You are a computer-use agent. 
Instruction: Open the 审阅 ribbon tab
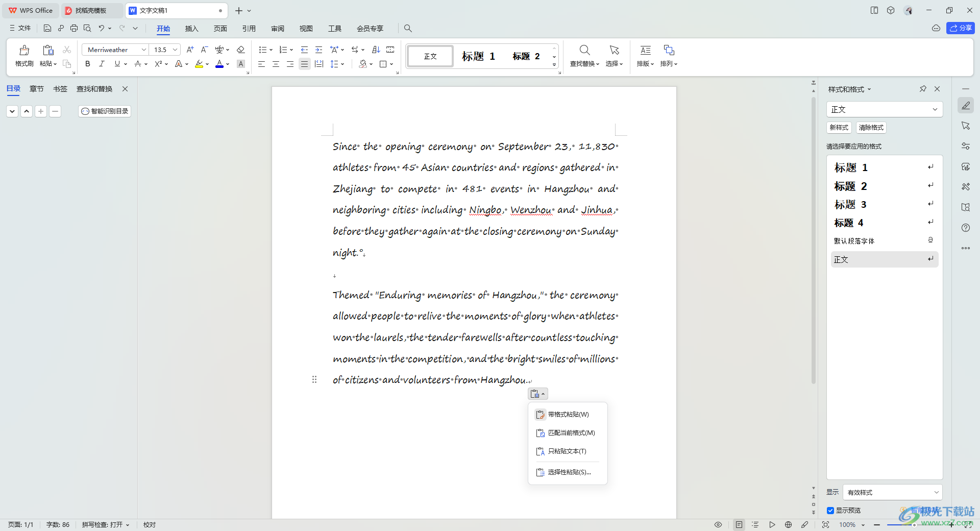277,29
